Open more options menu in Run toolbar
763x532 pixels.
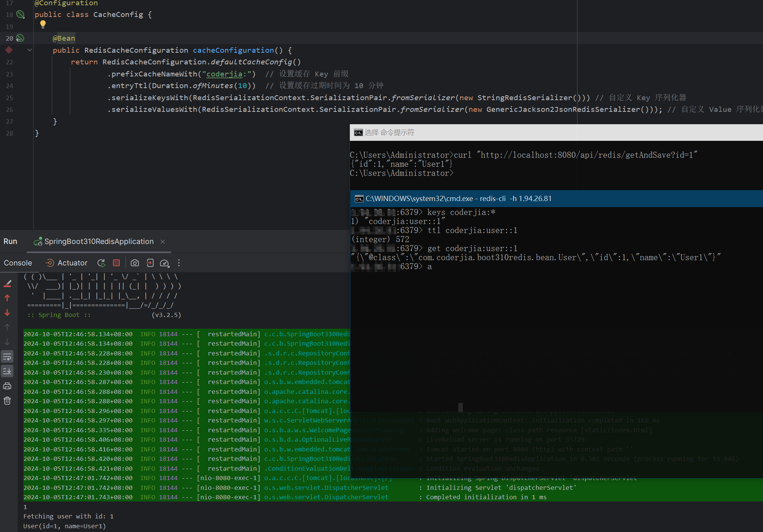(x=179, y=263)
